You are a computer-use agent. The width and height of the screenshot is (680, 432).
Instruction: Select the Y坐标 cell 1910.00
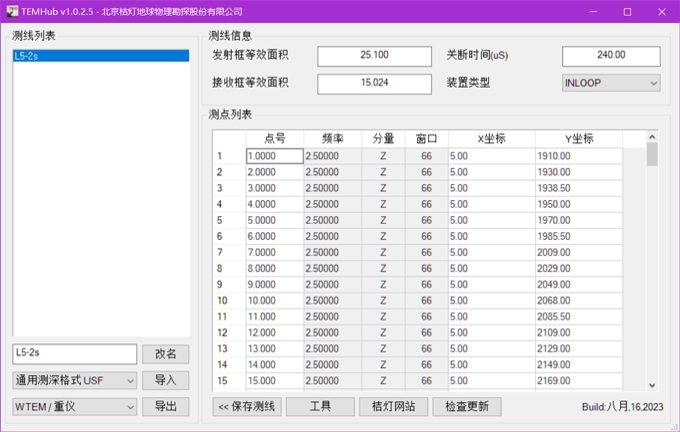[x=579, y=156]
